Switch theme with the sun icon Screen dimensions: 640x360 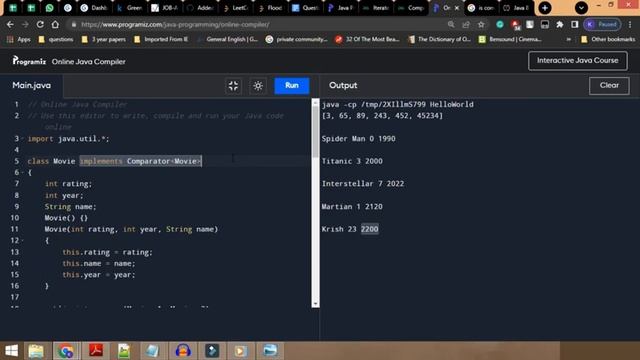(258, 86)
